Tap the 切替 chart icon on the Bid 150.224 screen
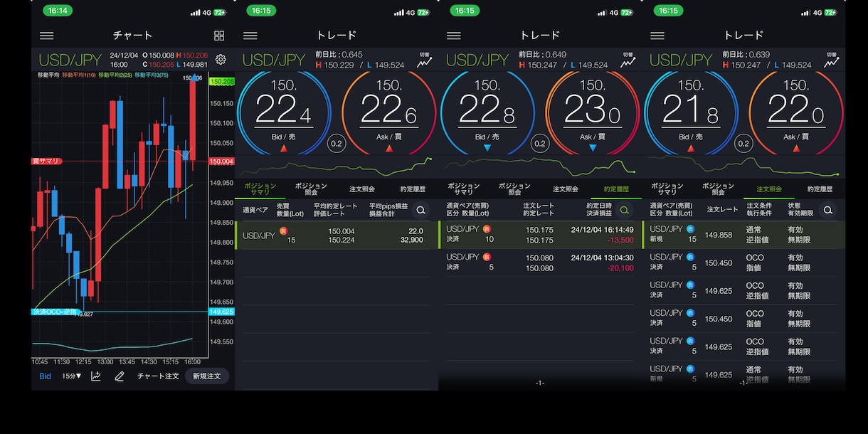 pyautogui.click(x=425, y=60)
